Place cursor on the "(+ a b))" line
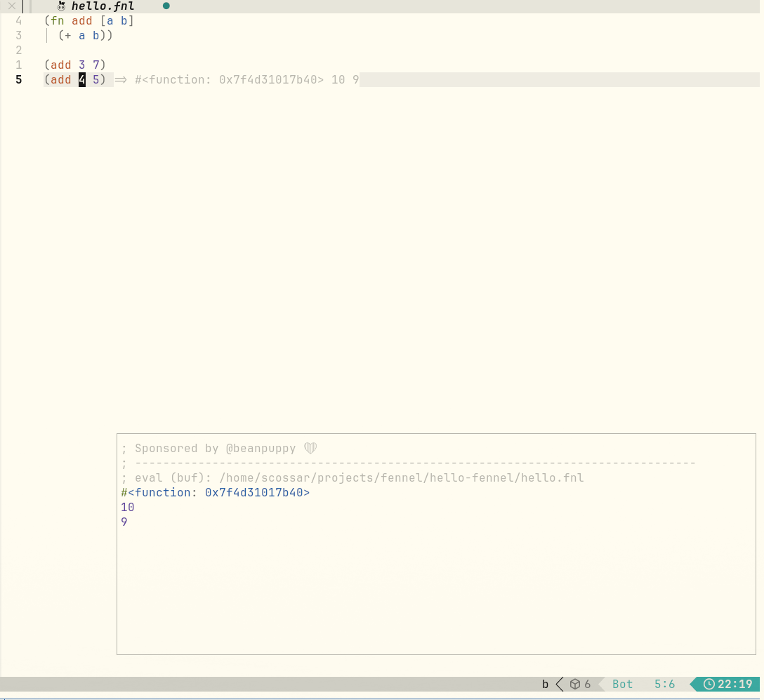The height and width of the screenshot is (700, 764). (x=85, y=36)
